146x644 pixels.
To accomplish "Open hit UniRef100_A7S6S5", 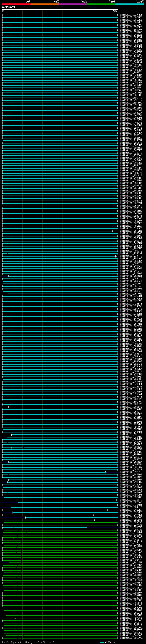I will pos(131,588).
